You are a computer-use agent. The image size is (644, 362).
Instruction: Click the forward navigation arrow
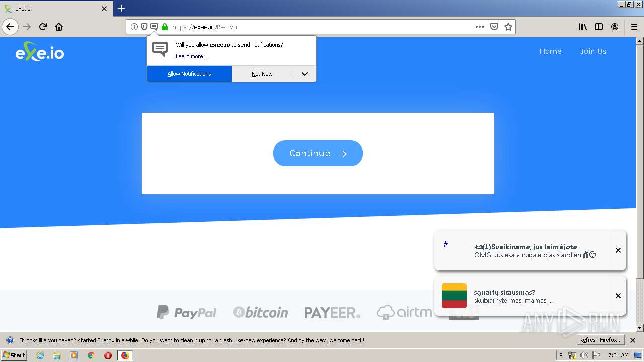(x=27, y=27)
